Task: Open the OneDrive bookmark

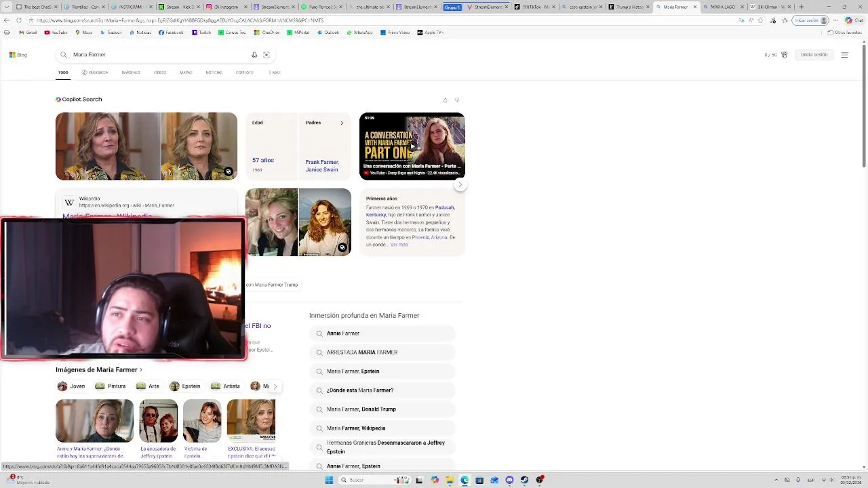Action: point(267,33)
